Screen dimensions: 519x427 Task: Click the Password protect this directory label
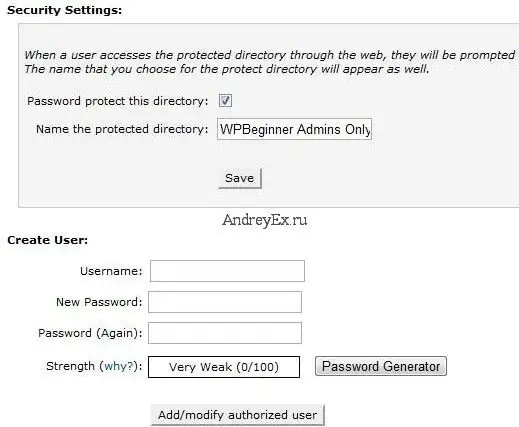coord(118,101)
